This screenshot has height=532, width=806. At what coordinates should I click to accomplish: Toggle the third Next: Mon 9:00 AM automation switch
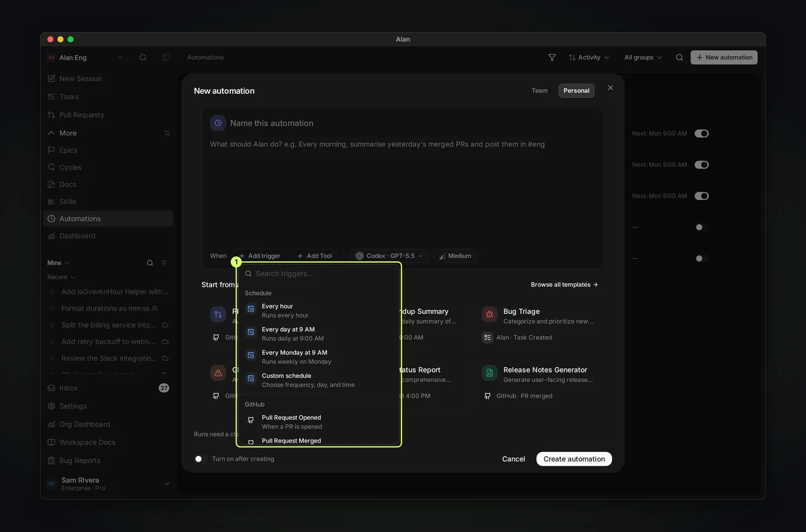tap(702, 196)
